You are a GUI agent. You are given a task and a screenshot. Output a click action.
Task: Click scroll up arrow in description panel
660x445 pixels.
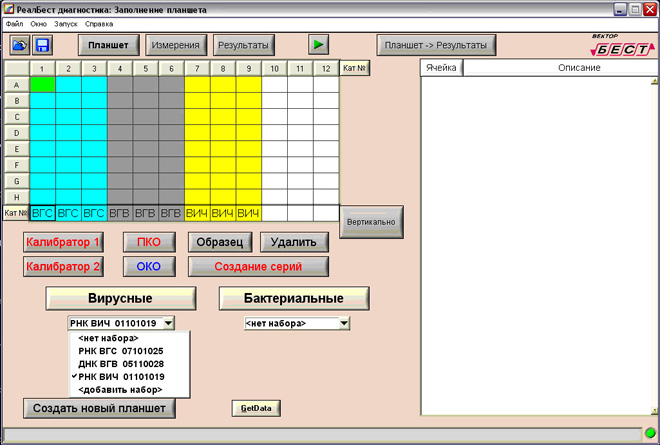click(654, 81)
